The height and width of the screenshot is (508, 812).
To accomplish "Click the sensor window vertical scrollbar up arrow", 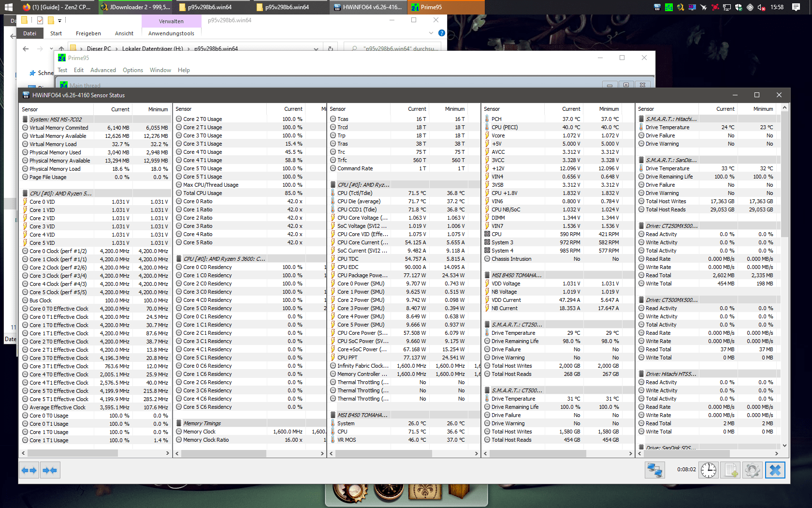I will (785, 107).
